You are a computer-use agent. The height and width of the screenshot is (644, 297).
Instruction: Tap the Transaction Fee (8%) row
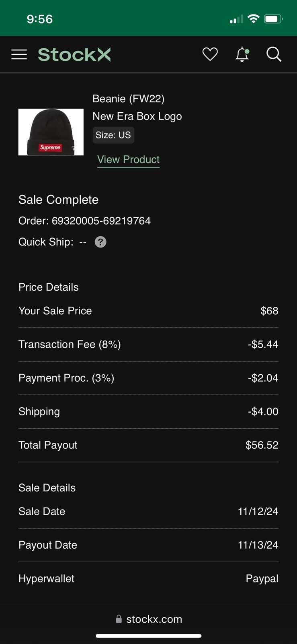tap(148, 345)
